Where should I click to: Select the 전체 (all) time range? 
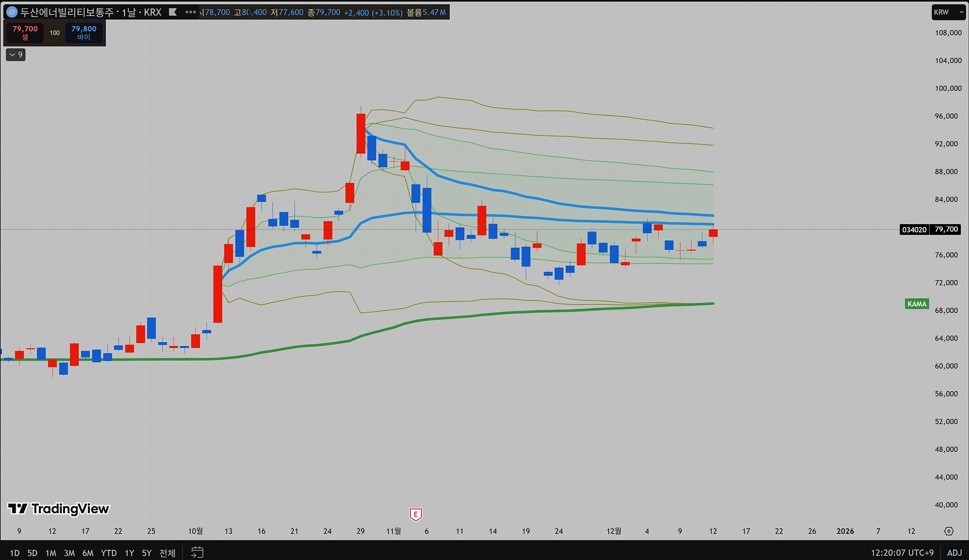[167, 553]
